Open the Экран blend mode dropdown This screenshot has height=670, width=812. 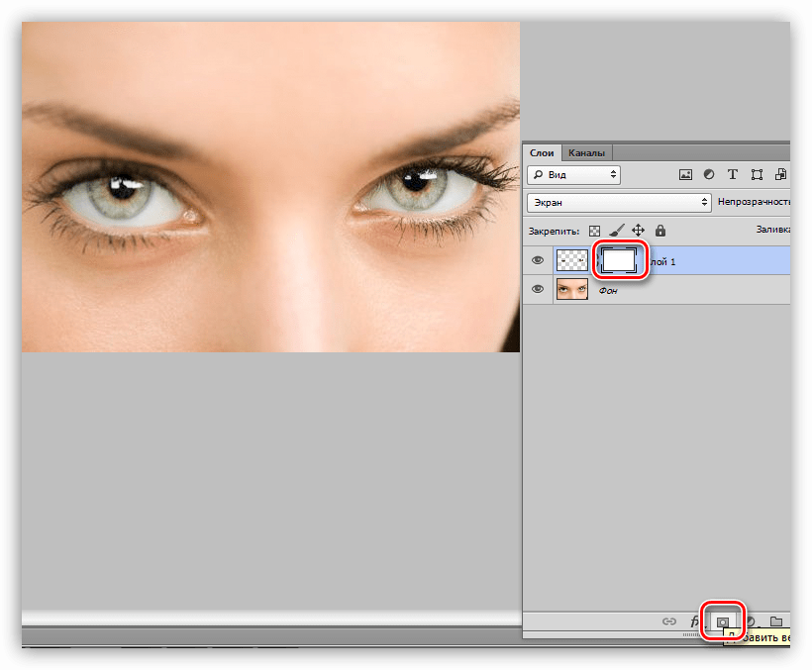(x=619, y=202)
